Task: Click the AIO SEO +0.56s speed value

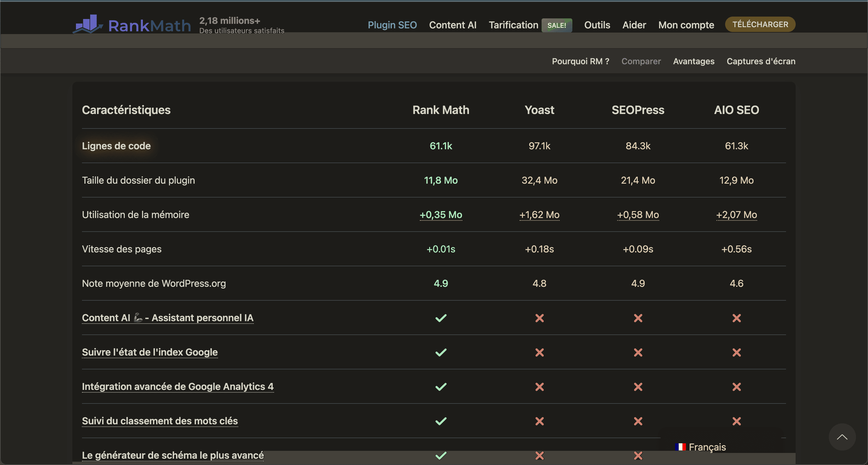Action: pyautogui.click(x=736, y=249)
